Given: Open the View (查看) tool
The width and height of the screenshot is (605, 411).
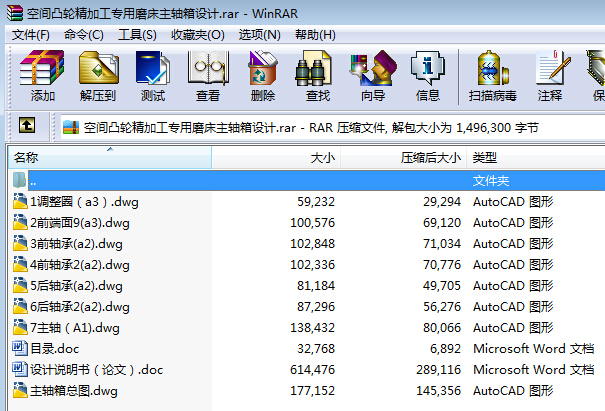Looking at the screenshot, I should click(208, 76).
